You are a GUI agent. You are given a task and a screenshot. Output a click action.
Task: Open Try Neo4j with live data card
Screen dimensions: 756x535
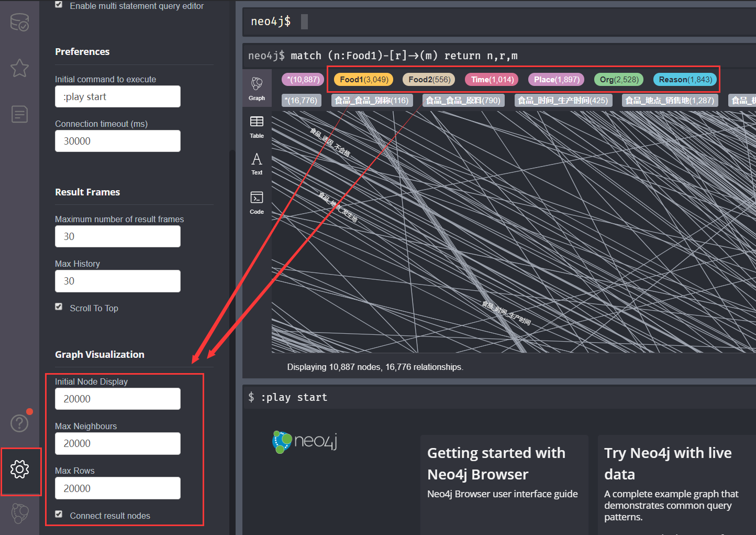click(677, 485)
